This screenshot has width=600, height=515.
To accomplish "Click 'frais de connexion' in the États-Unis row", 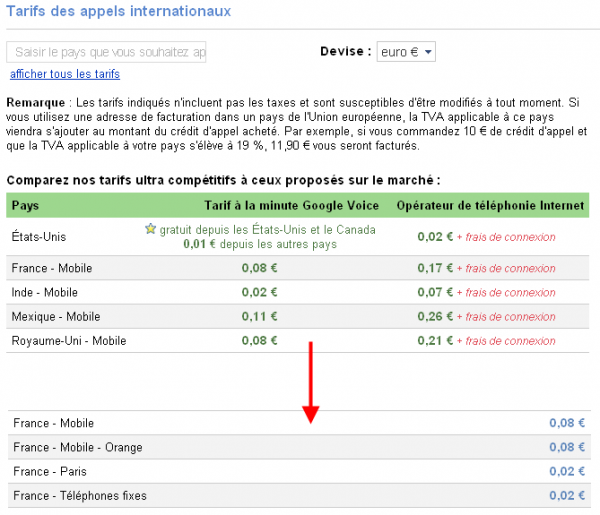I will (x=510, y=237).
